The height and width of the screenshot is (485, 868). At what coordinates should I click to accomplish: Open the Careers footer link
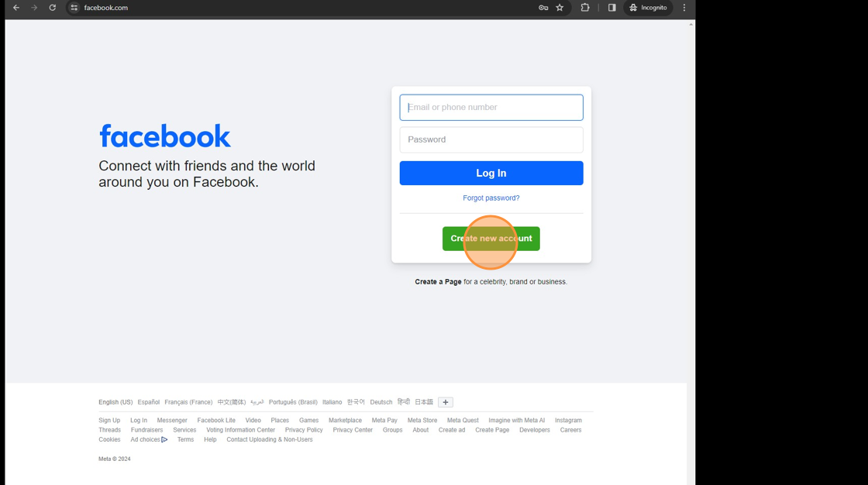click(570, 430)
